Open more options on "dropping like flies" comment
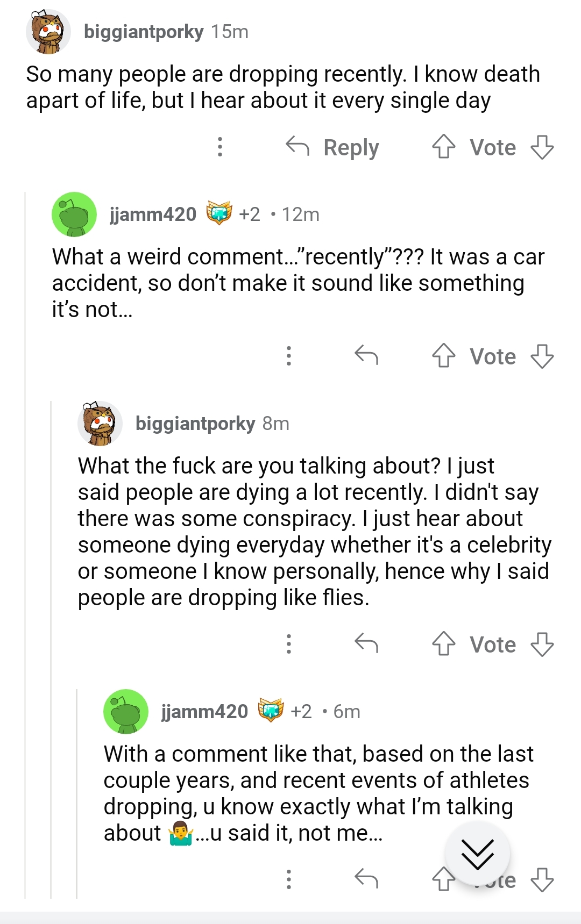 click(289, 644)
